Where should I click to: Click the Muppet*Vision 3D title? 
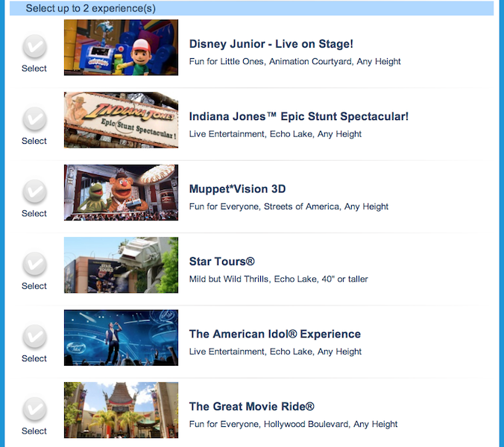(x=237, y=189)
